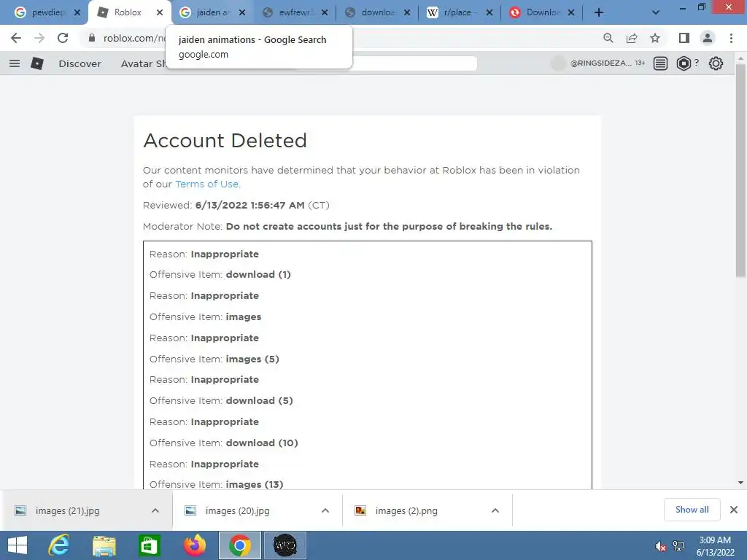Click site lock icon in address bar

(92, 38)
